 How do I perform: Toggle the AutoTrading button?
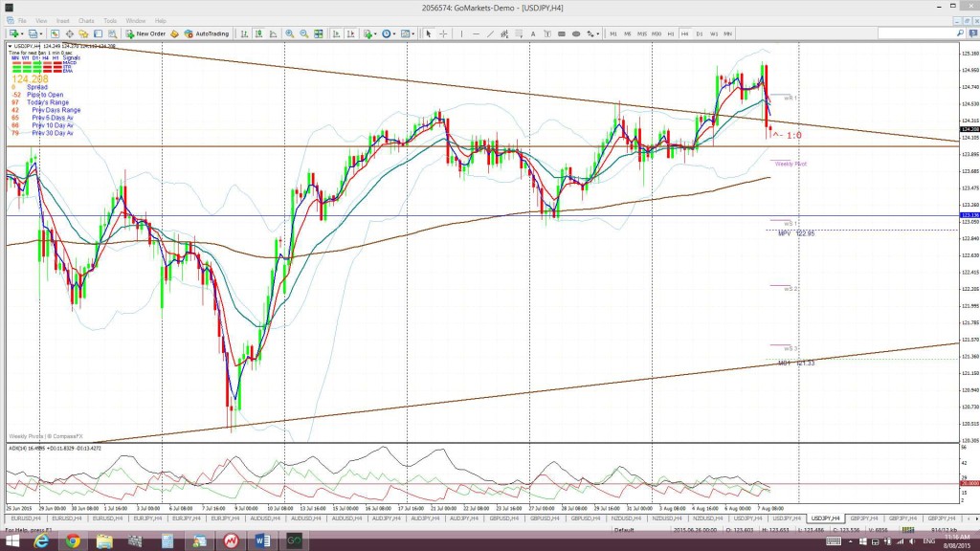[x=207, y=33]
